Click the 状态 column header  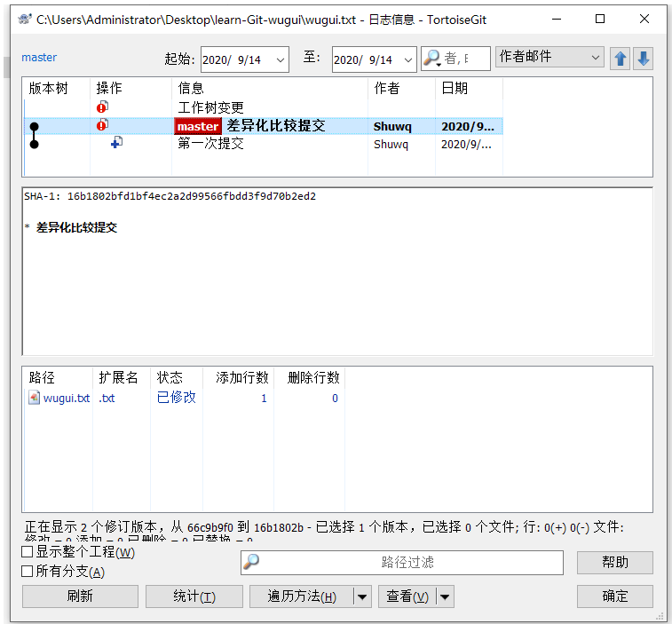(x=176, y=377)
